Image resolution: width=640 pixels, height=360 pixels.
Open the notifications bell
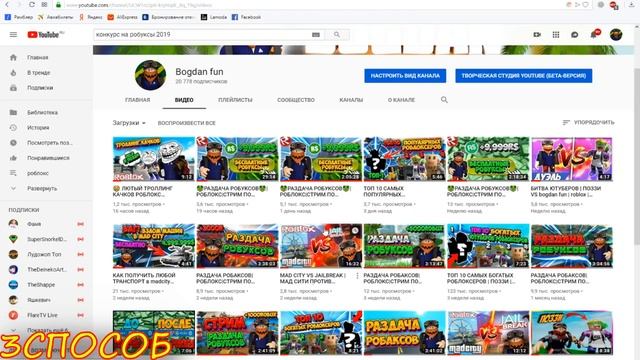[594, 35]
